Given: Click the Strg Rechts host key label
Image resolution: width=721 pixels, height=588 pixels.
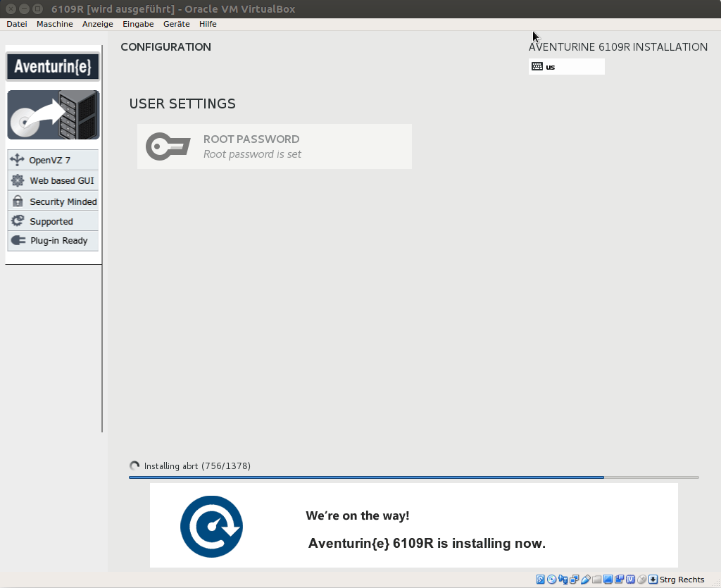Looking at the screenshot, I should click(x=682, y=580).
